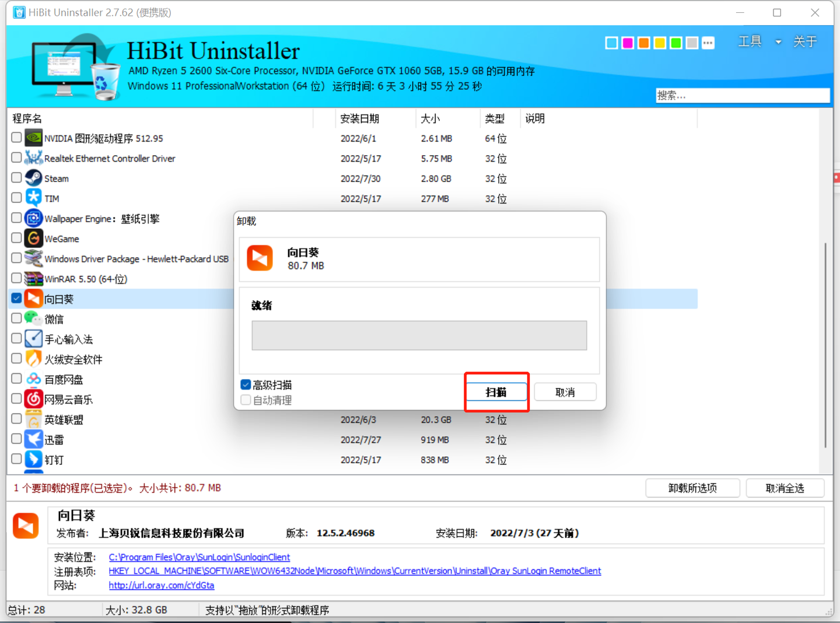Click the 搜索 search input field

coord(742,95)
